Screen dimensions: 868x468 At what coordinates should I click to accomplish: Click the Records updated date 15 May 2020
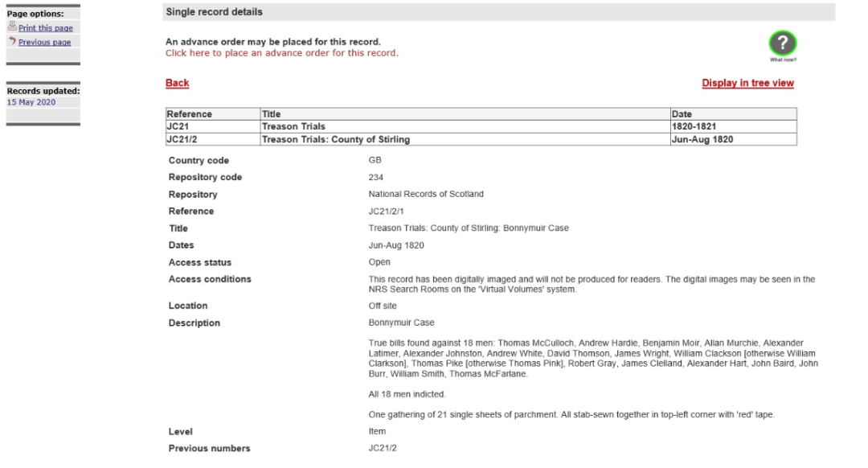[x=31, y=102]
